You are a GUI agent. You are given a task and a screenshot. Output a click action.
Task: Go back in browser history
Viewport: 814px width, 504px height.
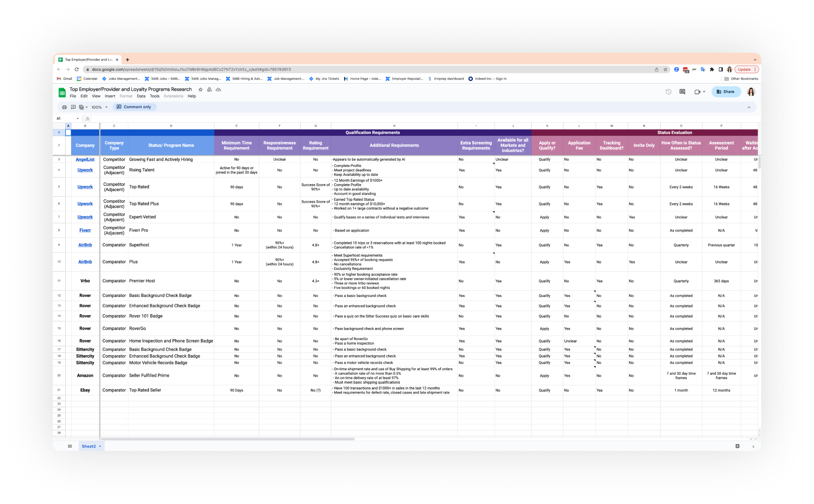59,69
